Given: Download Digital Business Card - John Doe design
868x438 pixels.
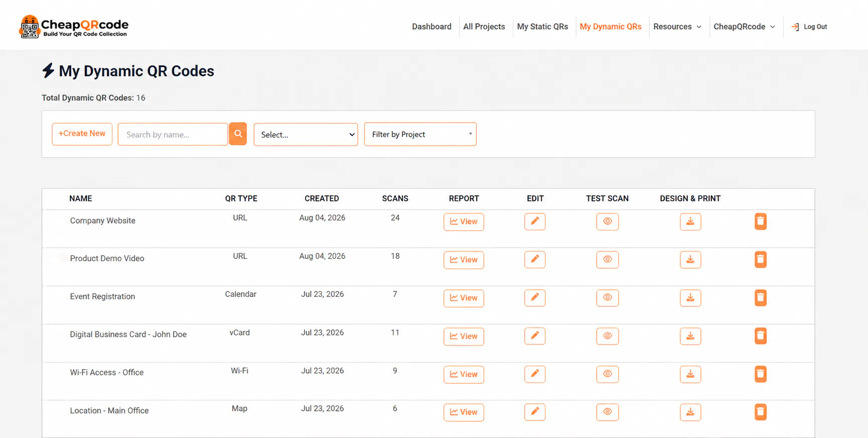Looking at the screenshot, I should 690,336.
